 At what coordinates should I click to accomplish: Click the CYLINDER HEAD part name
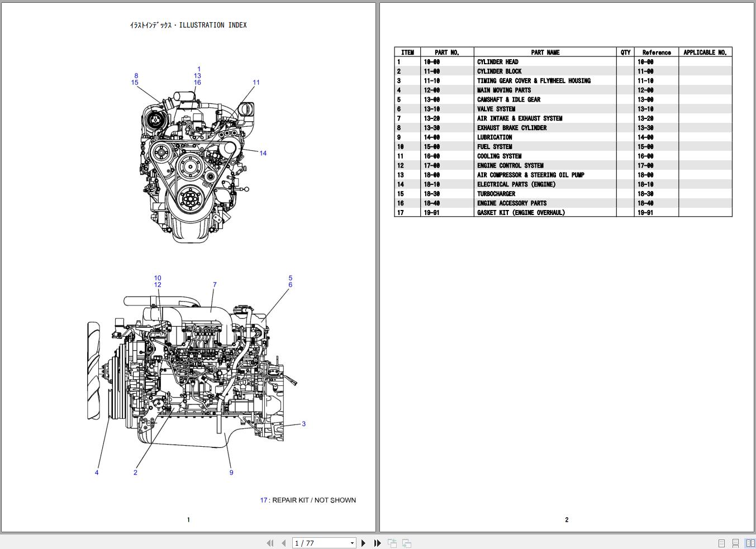coord(497,62)
